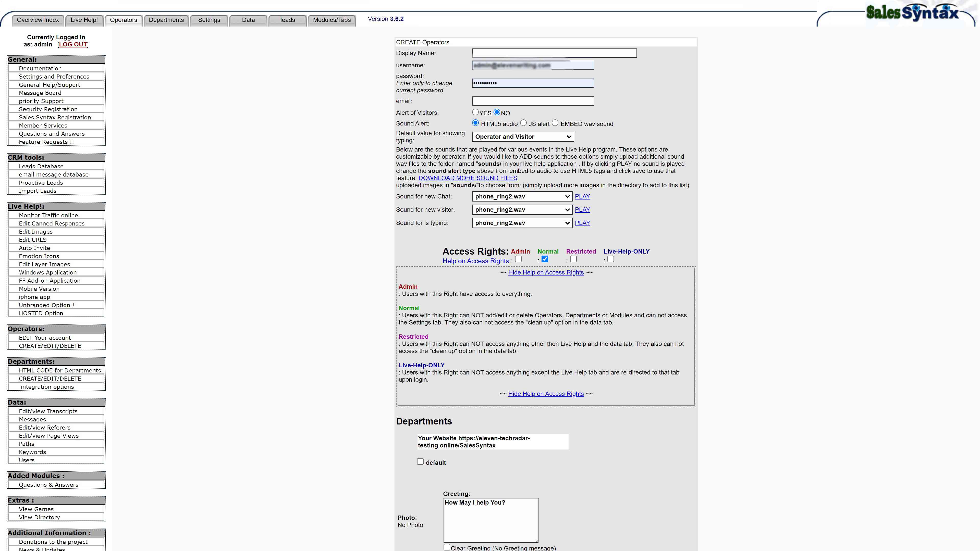This screenshot has height=551, width=980.
Task: Click the LOG OUT link
Action: (x=73, y=44)
